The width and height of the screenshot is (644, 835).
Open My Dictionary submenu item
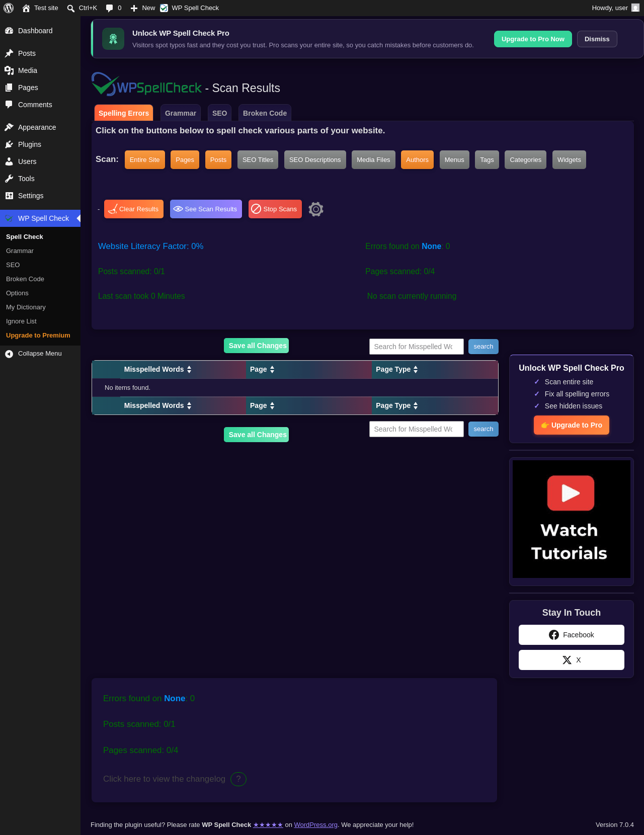coord(26,307)
